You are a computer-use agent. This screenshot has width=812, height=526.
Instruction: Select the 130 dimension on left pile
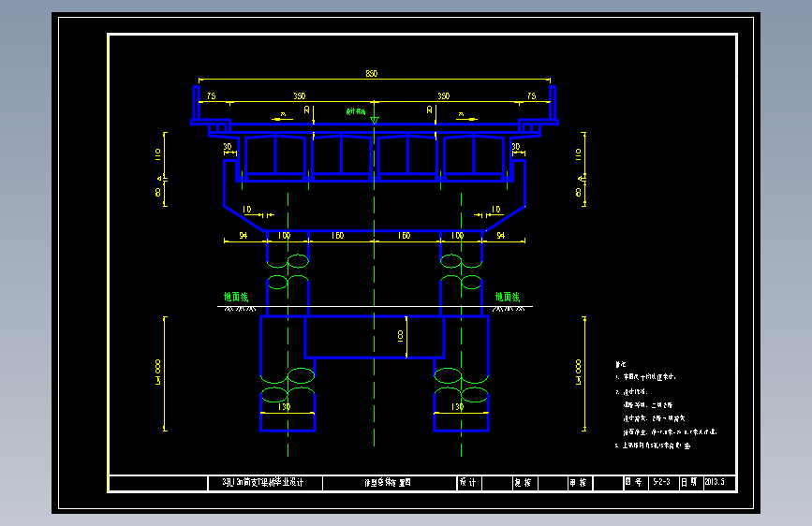pos(285,407)
